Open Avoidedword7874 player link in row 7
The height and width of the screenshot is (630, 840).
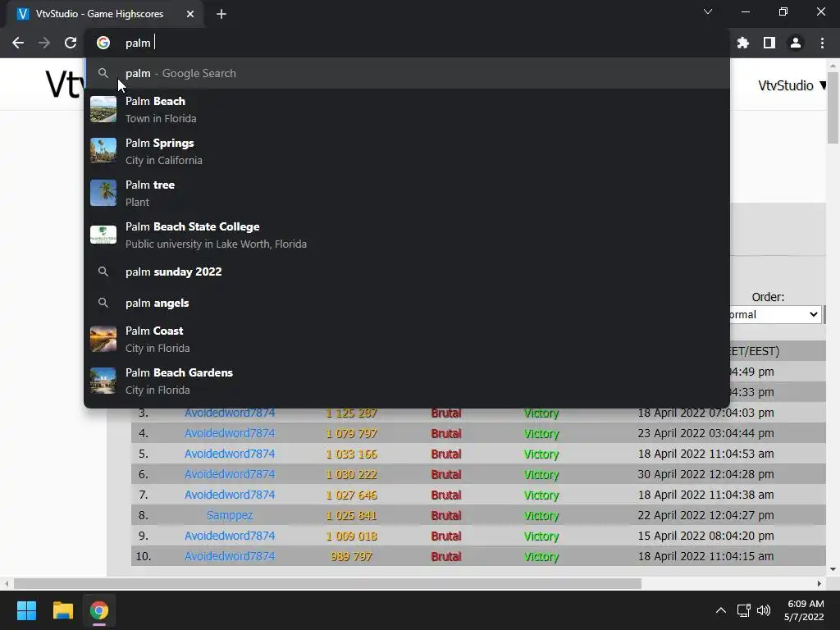pos(230,495)
